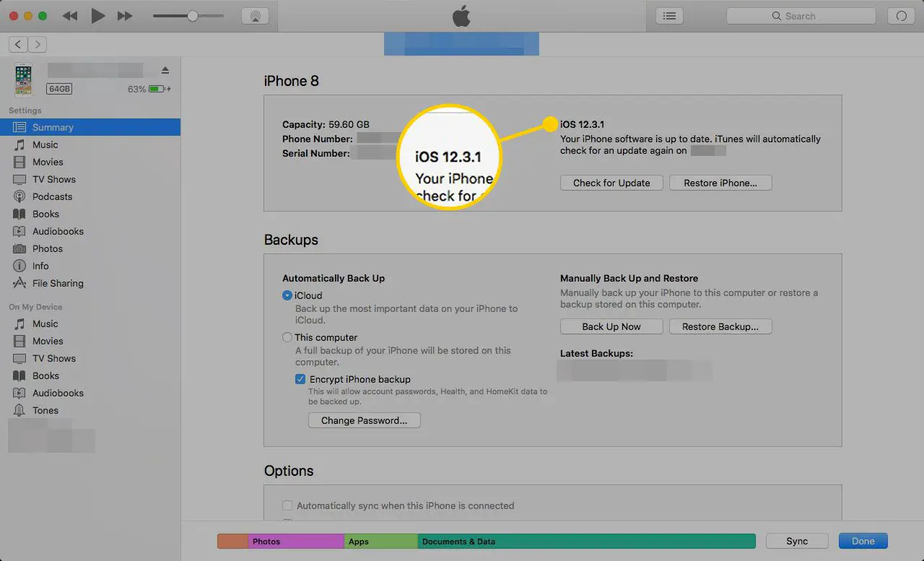Image resolution: width=924 pixels, height=561 pixels.
Task: Go back with the left chevron
Action: (18, 45)
